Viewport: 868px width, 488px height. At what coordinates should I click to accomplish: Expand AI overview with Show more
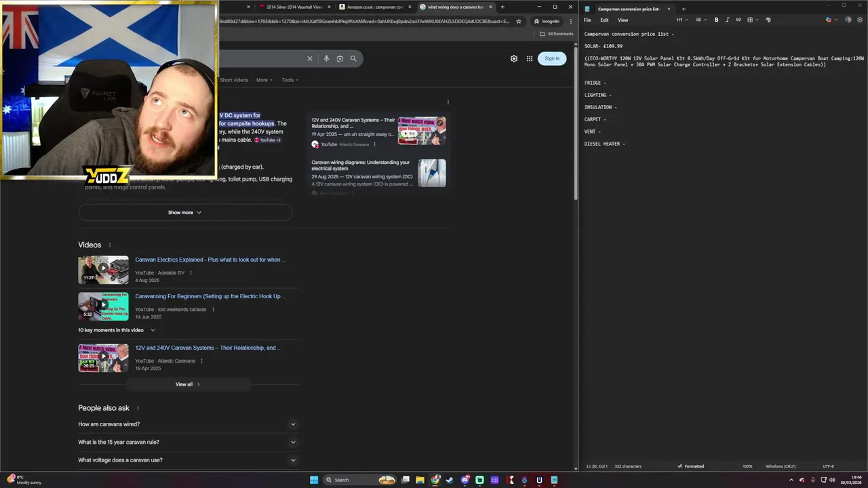(x=185, y=213)
